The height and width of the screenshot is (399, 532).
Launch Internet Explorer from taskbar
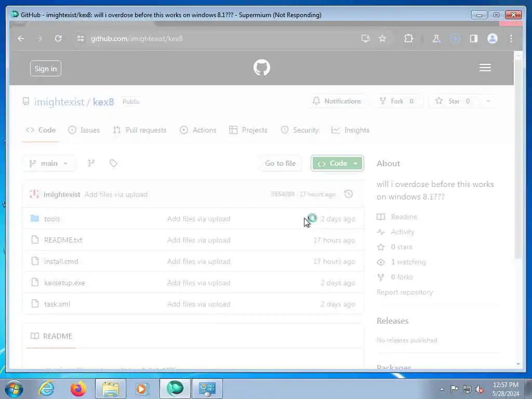pyautogui.click(x=46, y=389)
